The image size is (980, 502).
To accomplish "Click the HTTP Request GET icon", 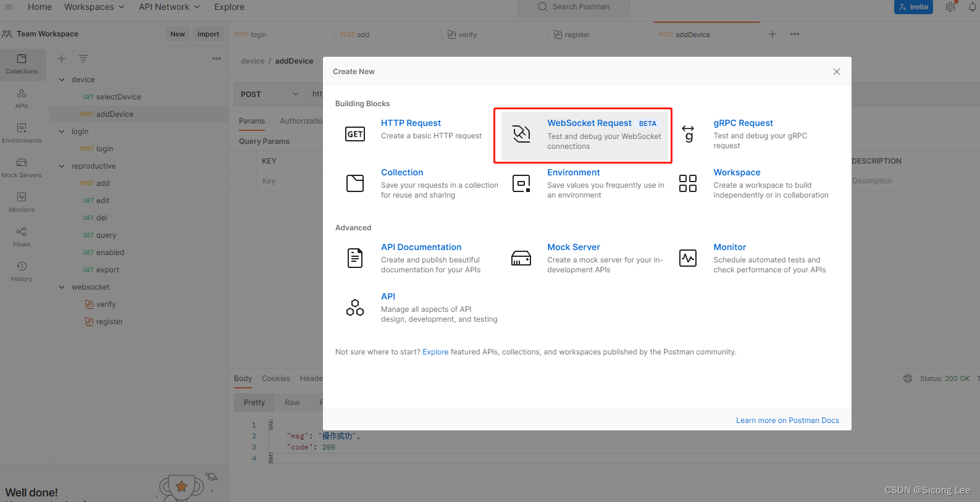I will [x=355, y=134].
